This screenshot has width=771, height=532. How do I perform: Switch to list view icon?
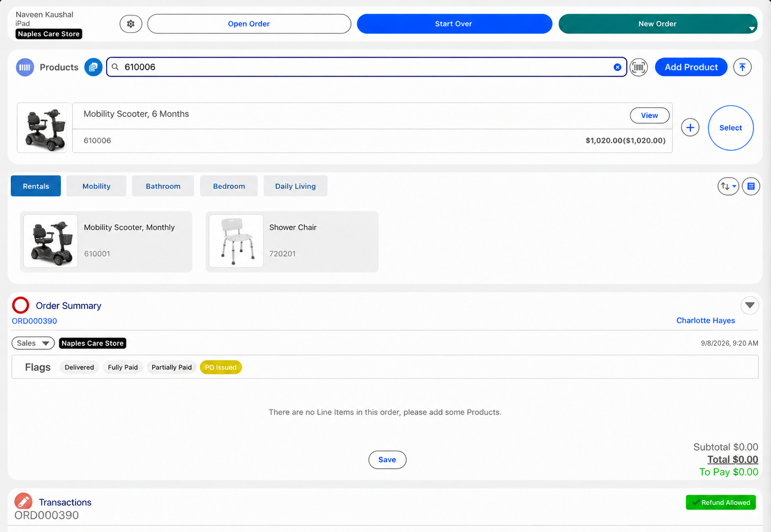pos(751,186)
